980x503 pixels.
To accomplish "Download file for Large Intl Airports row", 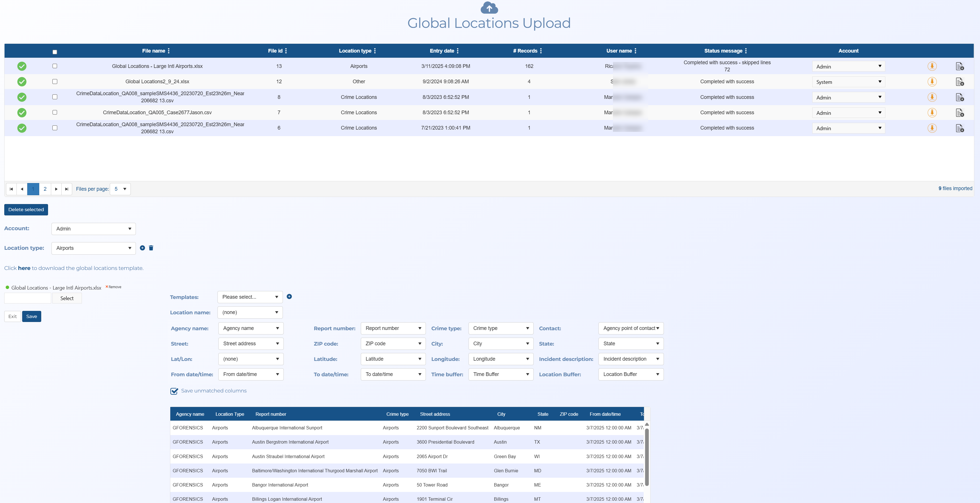I will pos(932,66).
